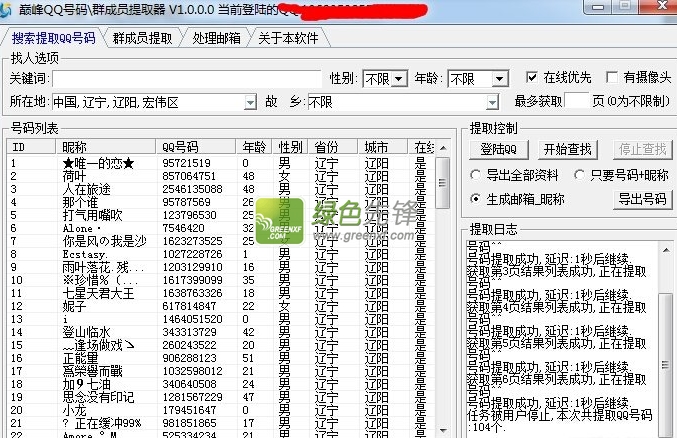This screenshot has height=438, width=677.
Task: Select row with nickname 那个谁
Action: coord(220,202)
